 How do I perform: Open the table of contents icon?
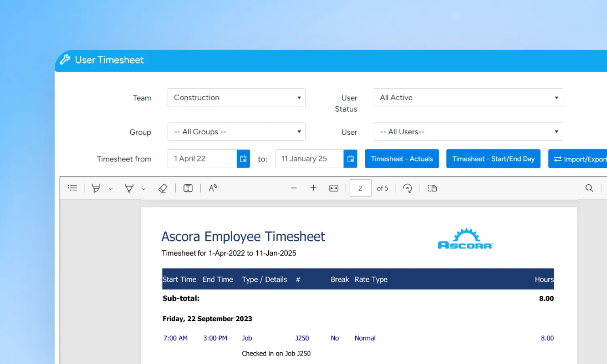click(x=72, y=188)
